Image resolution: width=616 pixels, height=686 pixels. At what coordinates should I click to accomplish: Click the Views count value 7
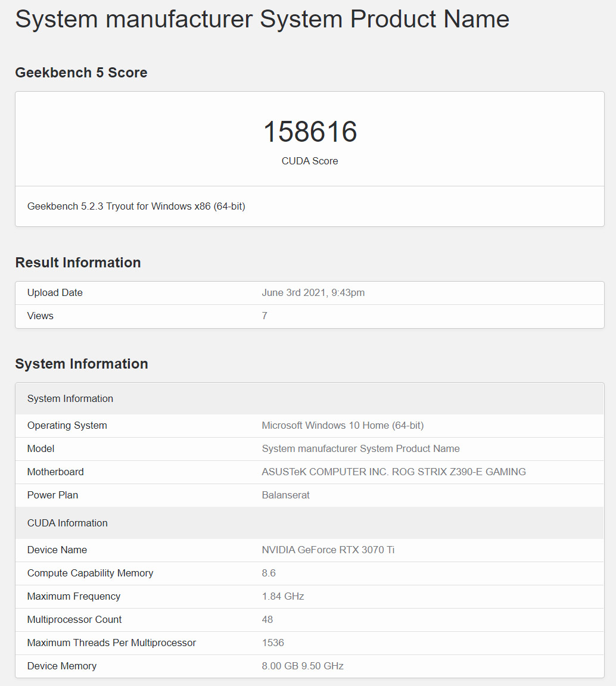(265, 316)
